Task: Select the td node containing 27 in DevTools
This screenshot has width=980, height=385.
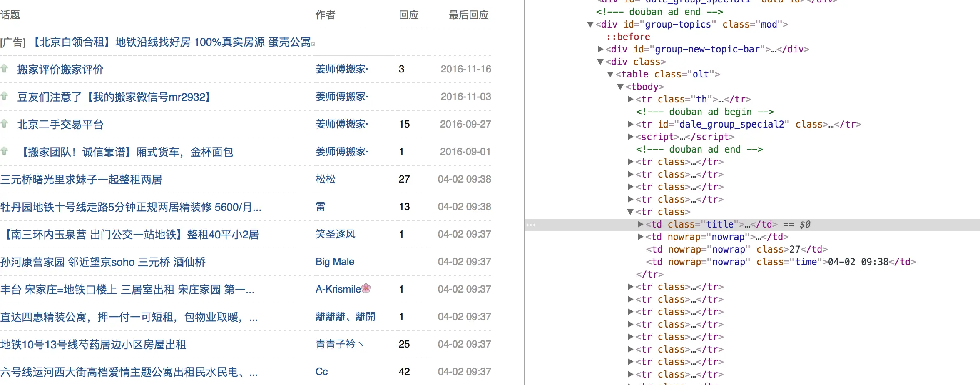Action: [x=737, y=250]
